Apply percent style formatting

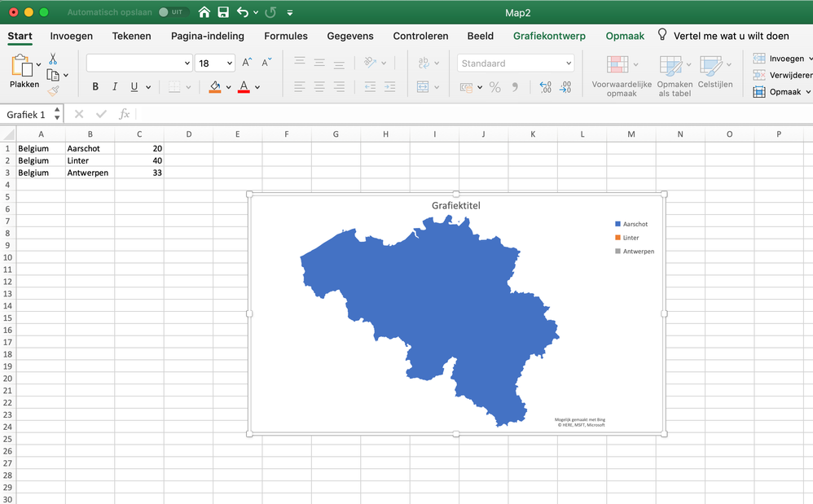pos(494,87)
